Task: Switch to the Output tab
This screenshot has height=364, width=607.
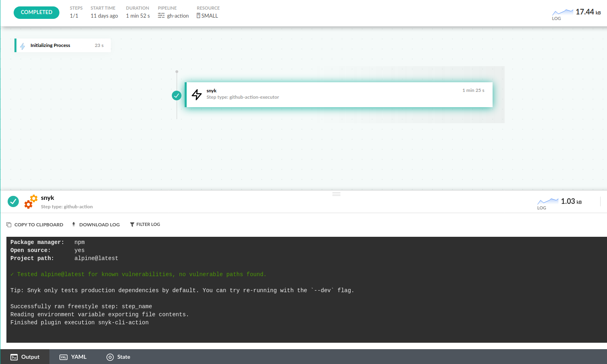Action: click(25, 357)
